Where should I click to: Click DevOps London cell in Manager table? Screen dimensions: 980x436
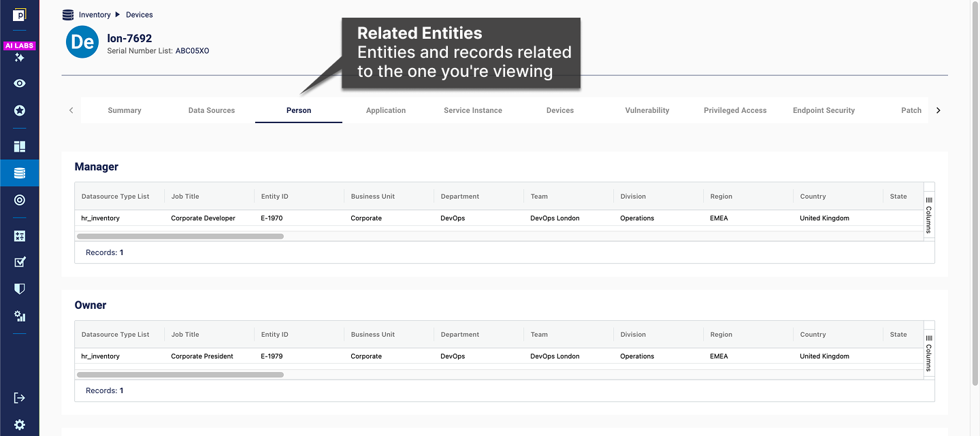coord(555,218)
